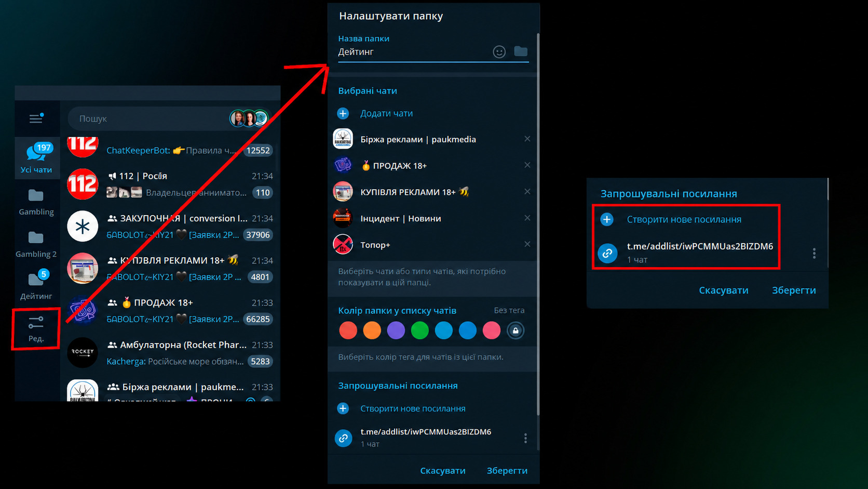Open emoji picker for folder name
Screen dimensions: 868x489
pos(499,51)
